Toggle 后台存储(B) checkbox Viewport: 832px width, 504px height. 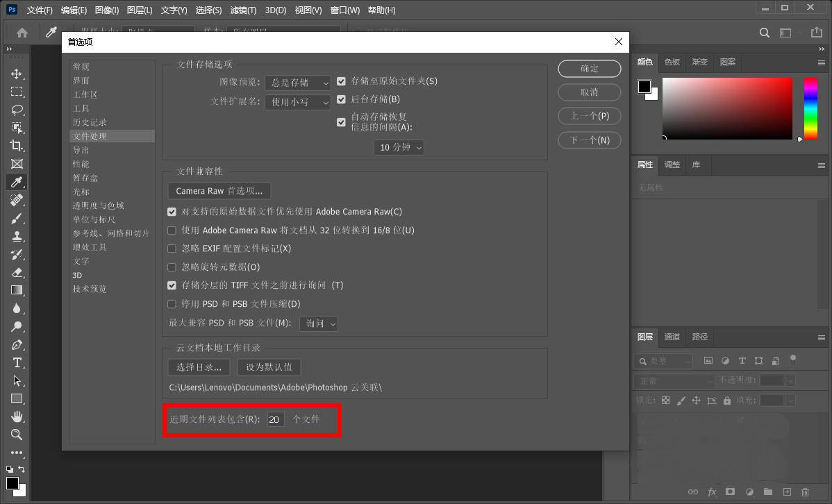tap(341, 99)
